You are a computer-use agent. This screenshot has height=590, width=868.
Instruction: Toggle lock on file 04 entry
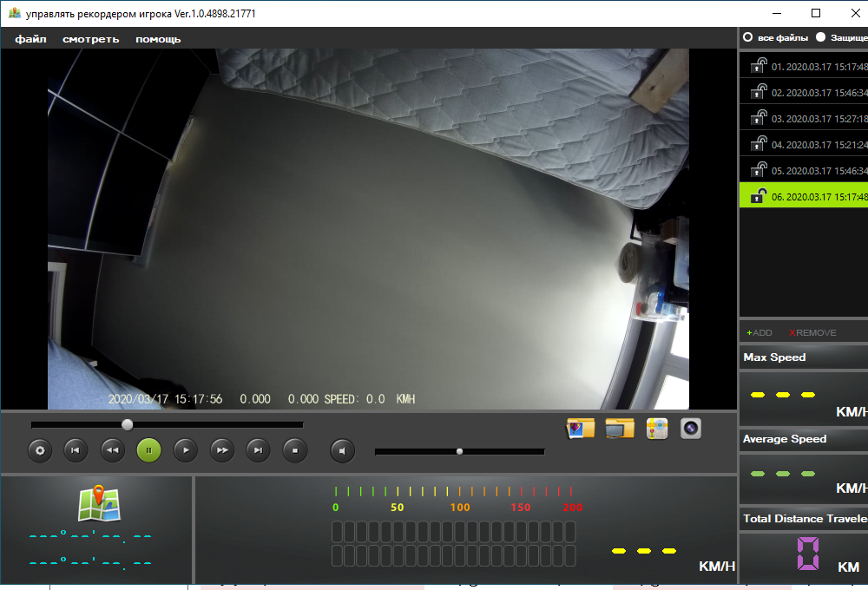pyautogui.click(x=759, y=144)
